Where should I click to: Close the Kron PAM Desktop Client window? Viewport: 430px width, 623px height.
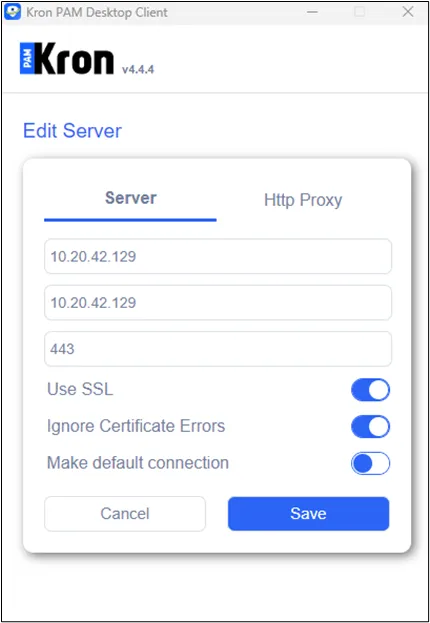408,12
